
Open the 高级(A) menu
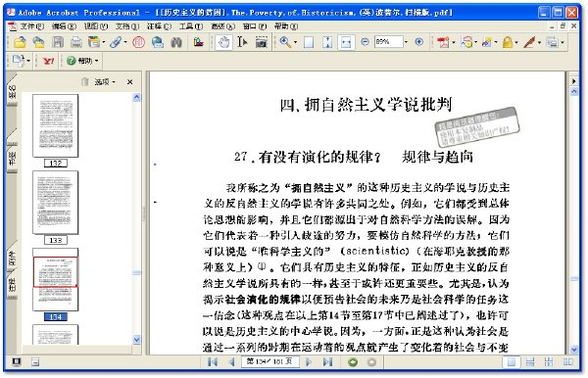click(x=222, y=26)
